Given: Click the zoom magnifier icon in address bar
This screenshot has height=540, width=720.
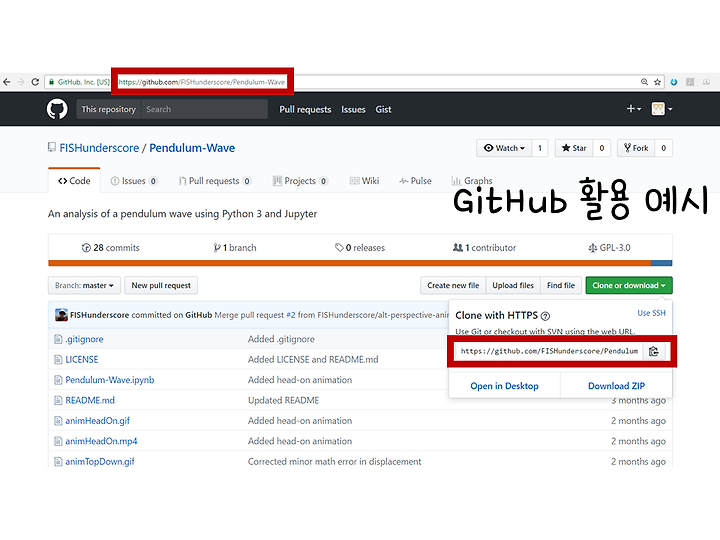Looking at the screenshot, I should click(x=644, y=82).
